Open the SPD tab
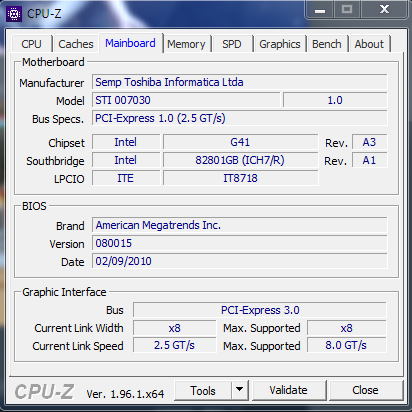The image size is (412, 412). coord(232,44)
